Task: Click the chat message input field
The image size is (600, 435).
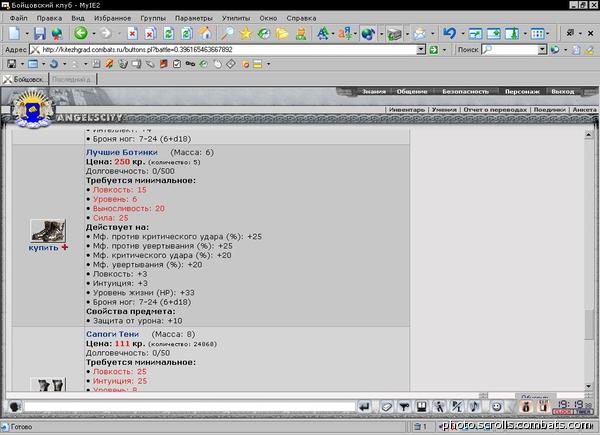Action: (190, 406)
